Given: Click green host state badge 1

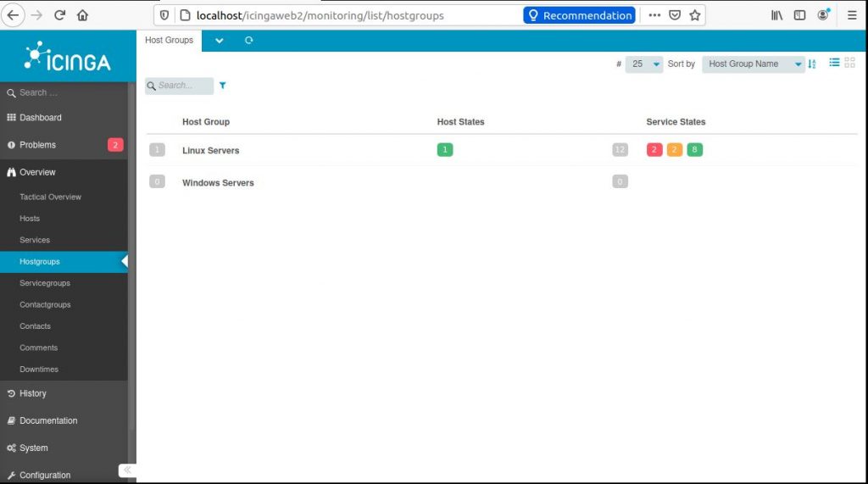Looking at the screenshot, I should tap(445, 149).
